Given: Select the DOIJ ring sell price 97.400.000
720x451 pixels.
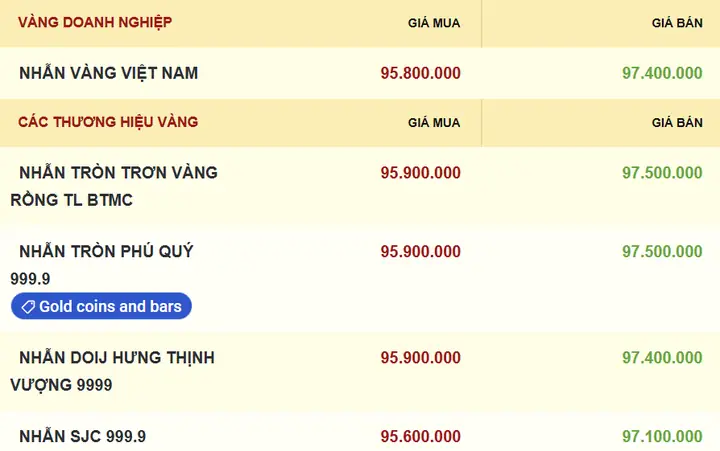Looking at the screenshot, I should (x=662, y=358).
